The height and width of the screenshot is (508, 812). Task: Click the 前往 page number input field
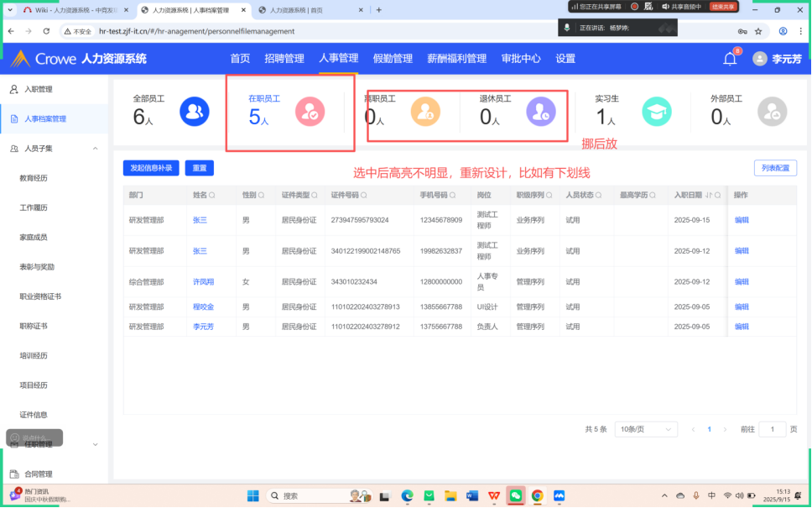tap(772, 429)
